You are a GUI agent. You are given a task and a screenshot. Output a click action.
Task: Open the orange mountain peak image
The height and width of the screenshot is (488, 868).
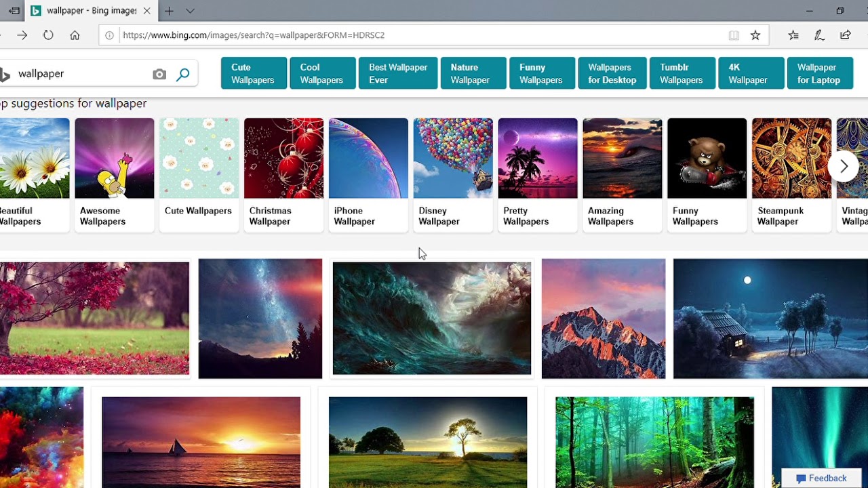[x=604, y=319]
